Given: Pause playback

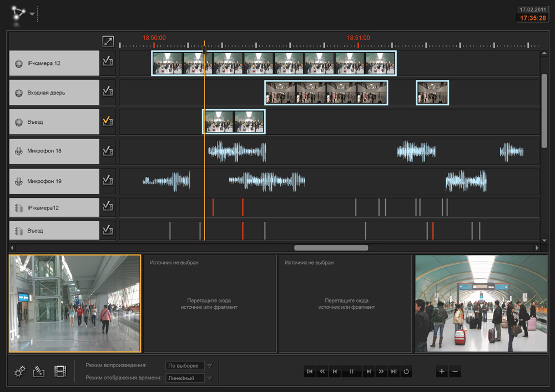Looking at the screenshot, I should 351,371.
